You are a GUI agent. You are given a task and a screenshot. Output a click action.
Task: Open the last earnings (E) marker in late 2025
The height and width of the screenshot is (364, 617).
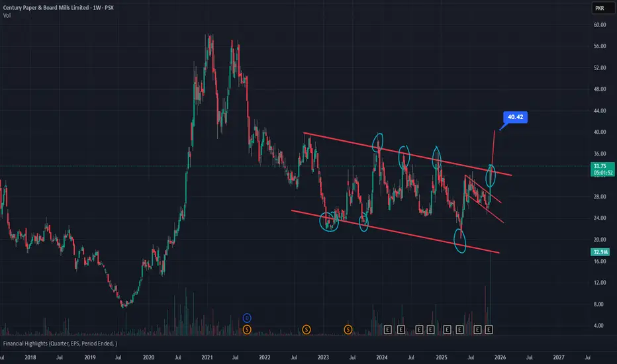(x=489, y=330)
